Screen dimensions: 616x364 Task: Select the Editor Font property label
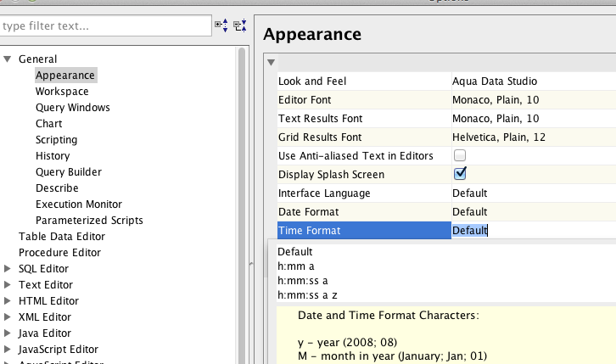(x=305, y=100)
